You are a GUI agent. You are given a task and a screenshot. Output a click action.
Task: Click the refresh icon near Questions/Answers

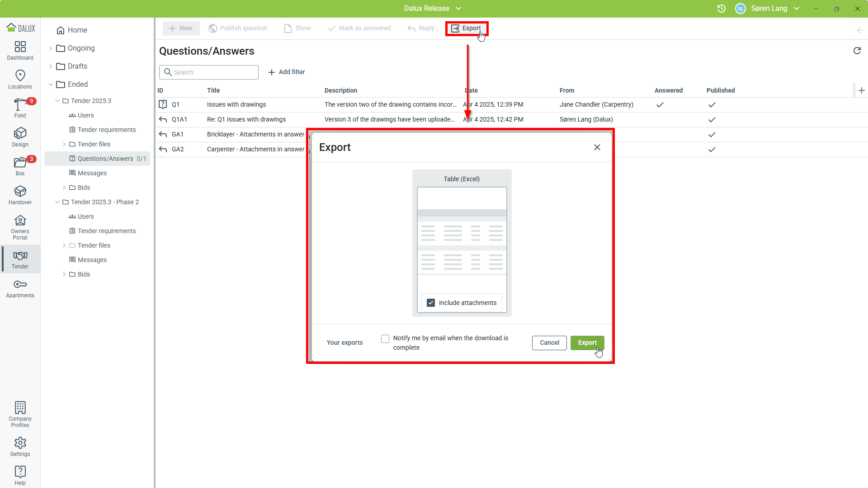click(x=857, y=51)
